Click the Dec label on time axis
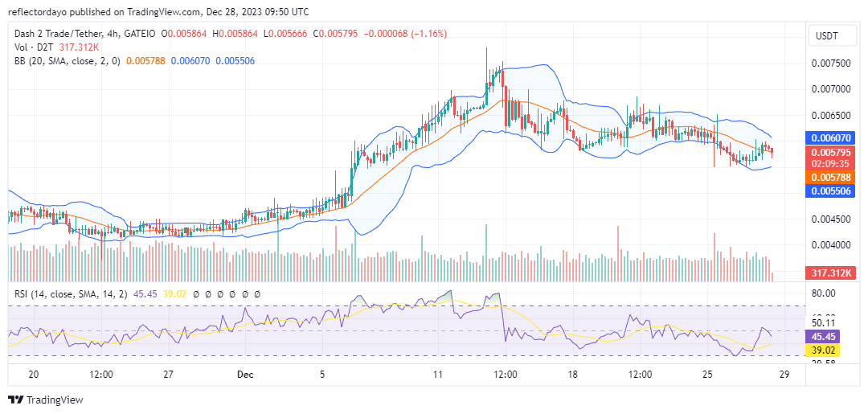 (245, 374)
